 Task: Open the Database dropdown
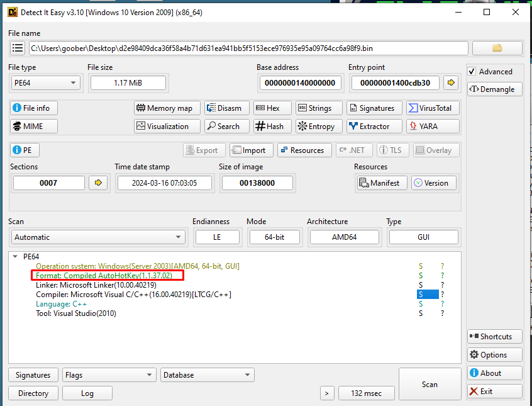[207, 375]
